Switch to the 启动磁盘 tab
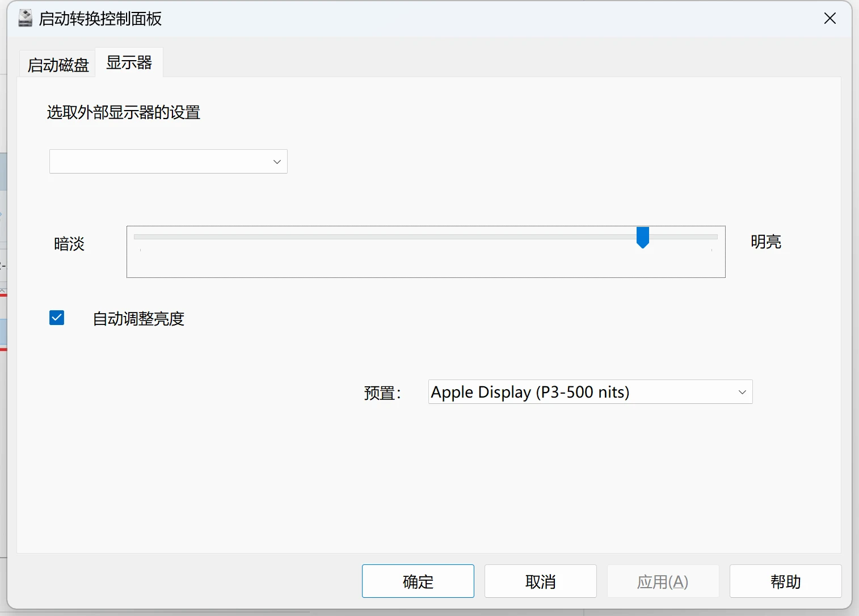 pos(58,65)
